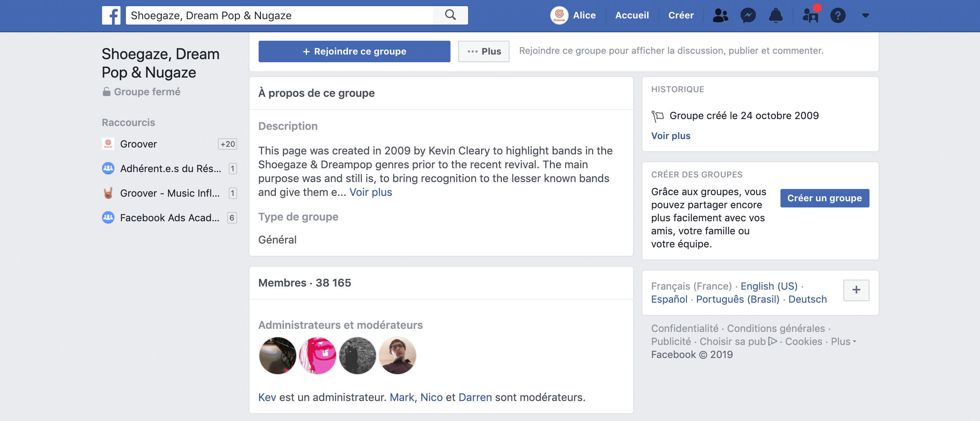
Task: Click the first admin avatar with bicycle
Action: click(x=278, y=356)
